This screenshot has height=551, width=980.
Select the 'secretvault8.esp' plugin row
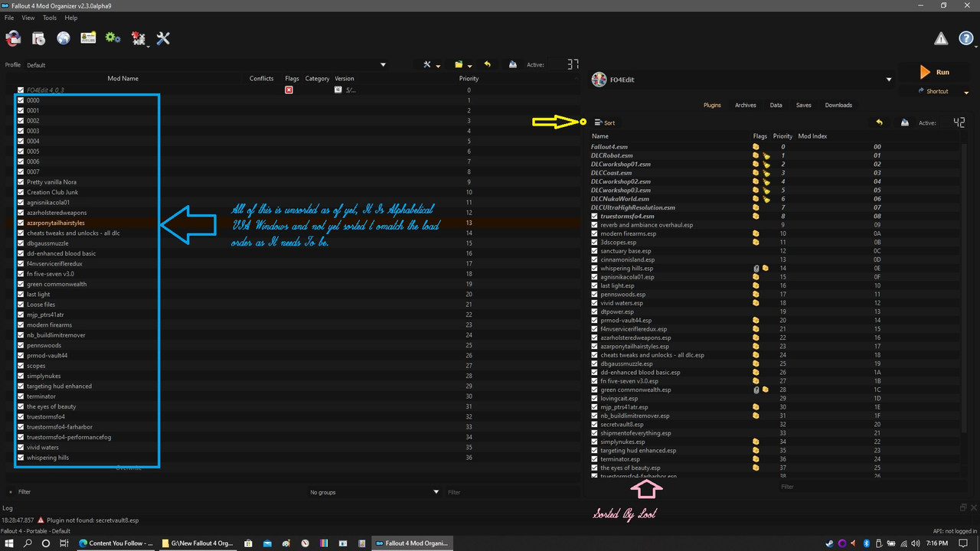pyautogui.click(x=775, y=424)
